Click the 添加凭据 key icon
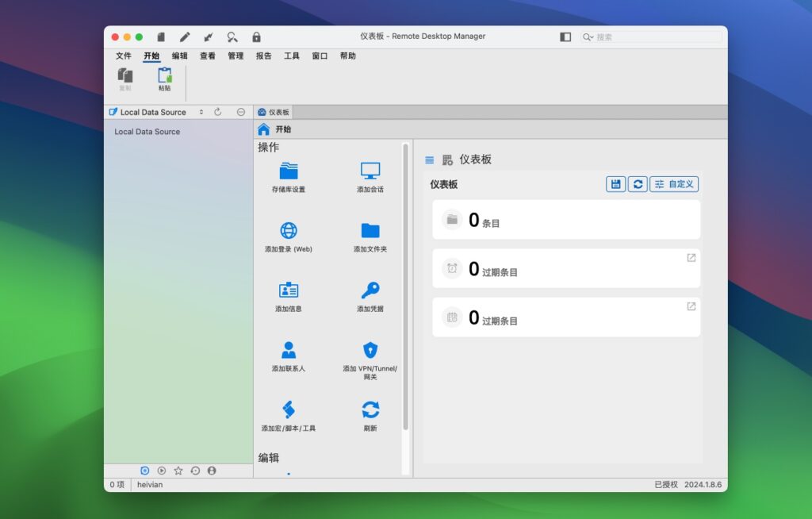 370,291
